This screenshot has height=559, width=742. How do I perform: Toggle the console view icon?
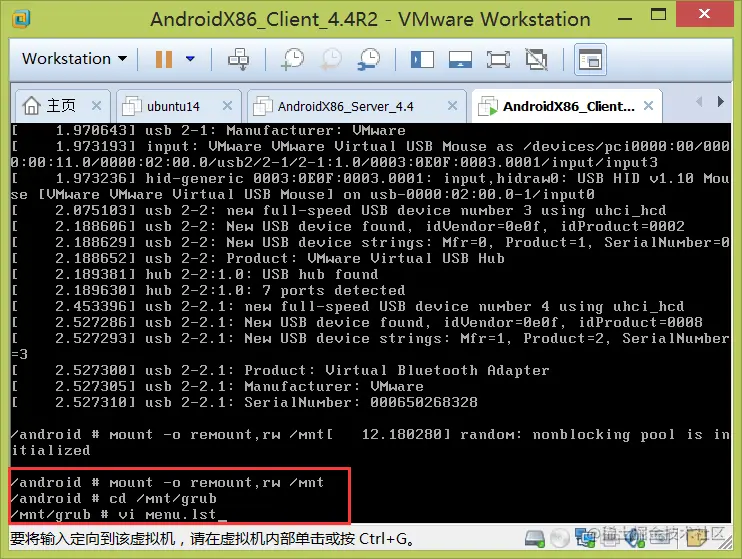click(590, 60)
